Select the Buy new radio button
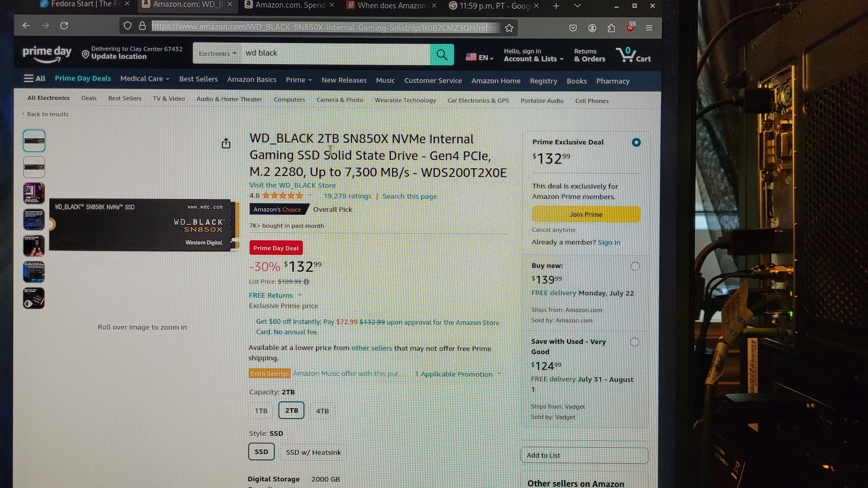This screenshot has width=868, height=488. [x=635, y=266]
